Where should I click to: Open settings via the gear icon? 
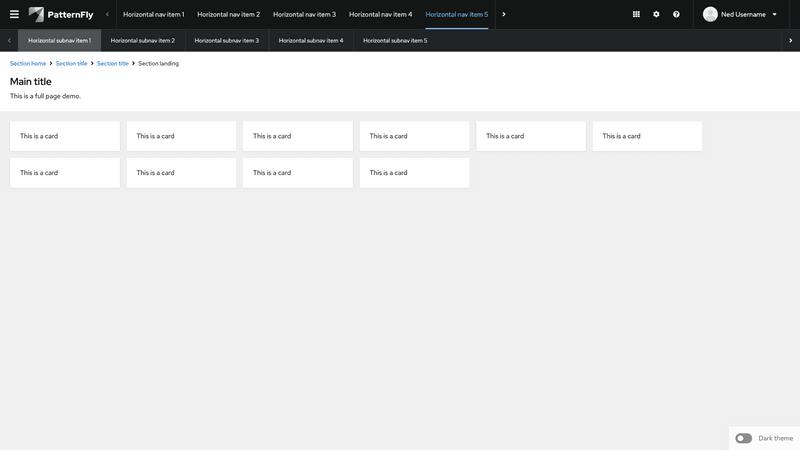point(656,14)
